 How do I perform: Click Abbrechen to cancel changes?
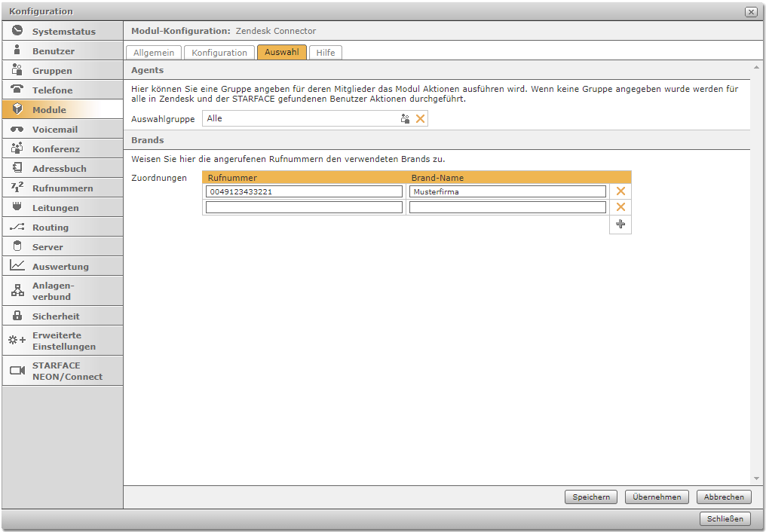pos(724,497)
